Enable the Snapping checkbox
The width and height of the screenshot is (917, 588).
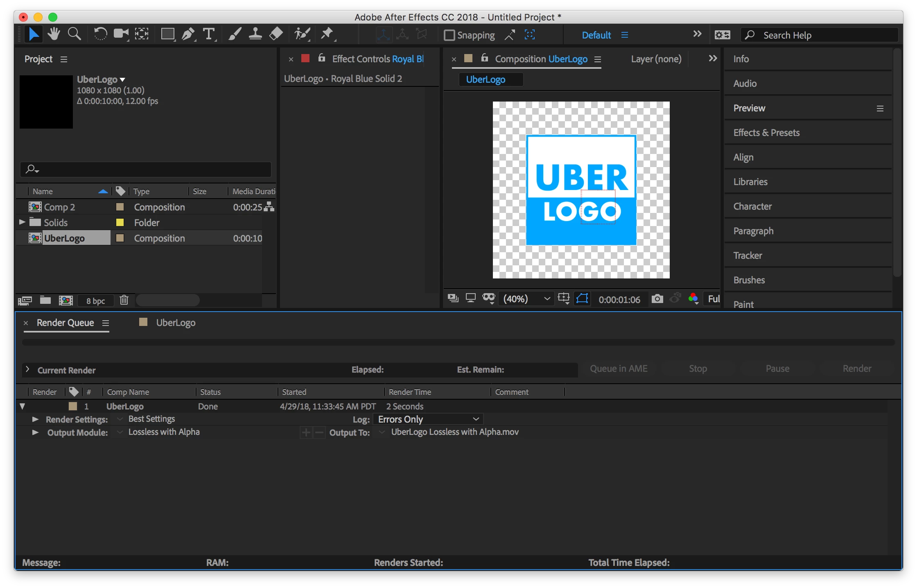click(x=449, y=35)
